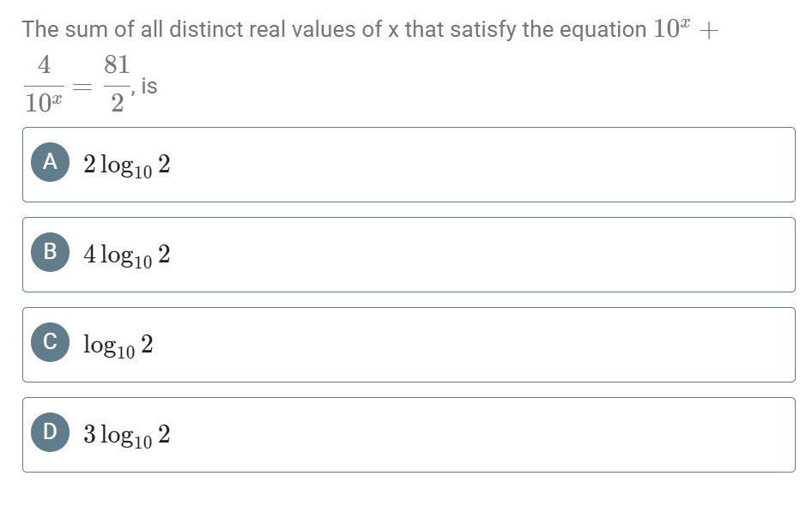
Task: Click the plus sign ending the first line
Action: click(708, 30)
